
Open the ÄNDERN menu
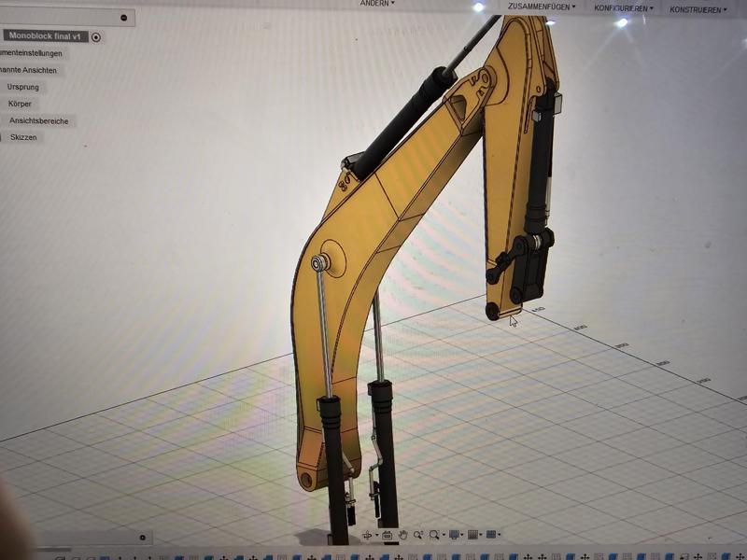coord(377,4)
